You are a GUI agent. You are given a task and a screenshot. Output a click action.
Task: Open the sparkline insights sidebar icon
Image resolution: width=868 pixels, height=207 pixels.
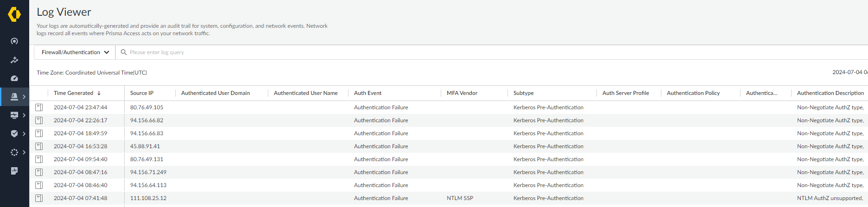click(x=14, y=60)
